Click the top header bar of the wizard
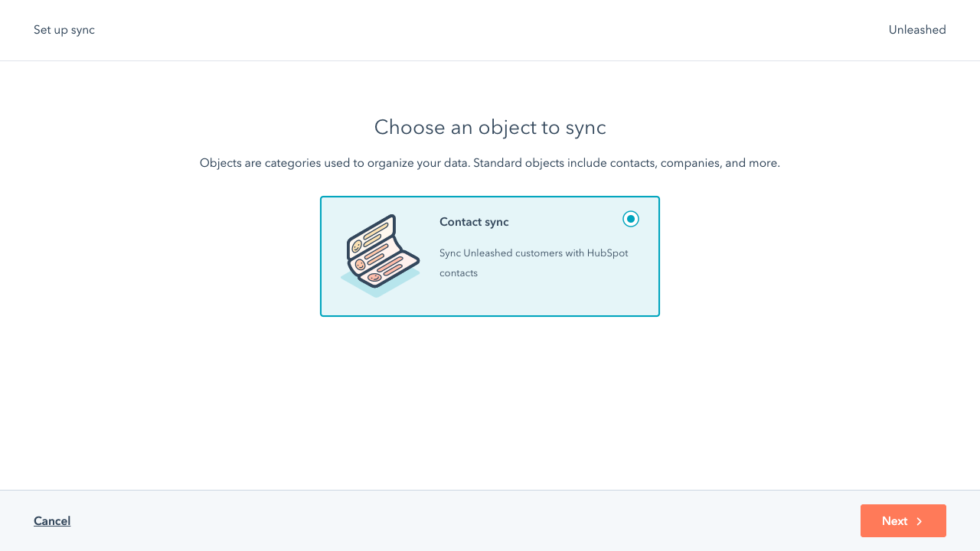The width and height of the screenshot is (980, 551). (x=490, y=30)
